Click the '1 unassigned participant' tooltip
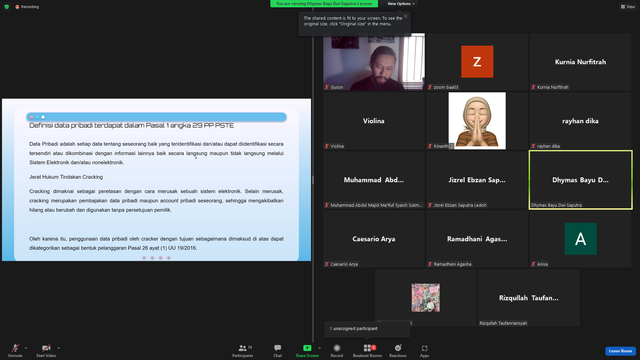 click(367, 329)
